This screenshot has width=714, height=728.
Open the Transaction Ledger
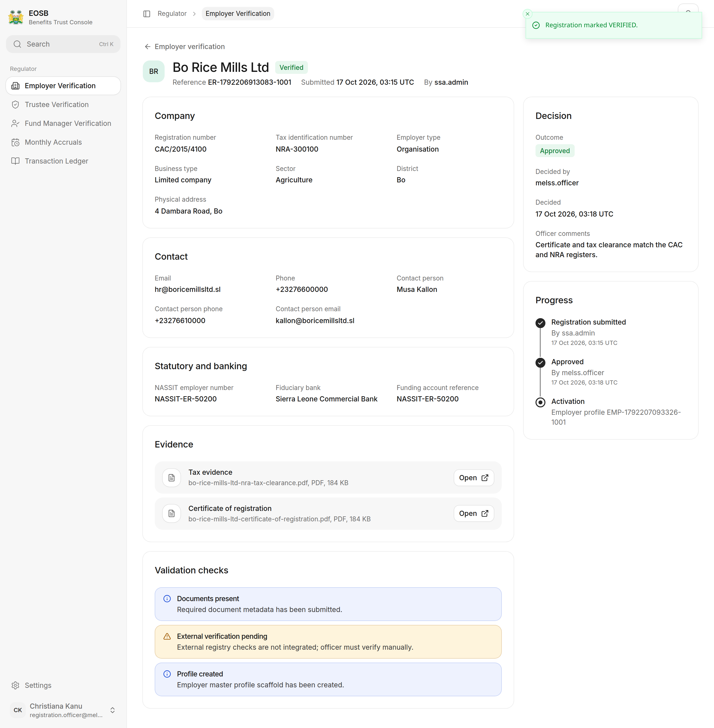click(63, 161)
